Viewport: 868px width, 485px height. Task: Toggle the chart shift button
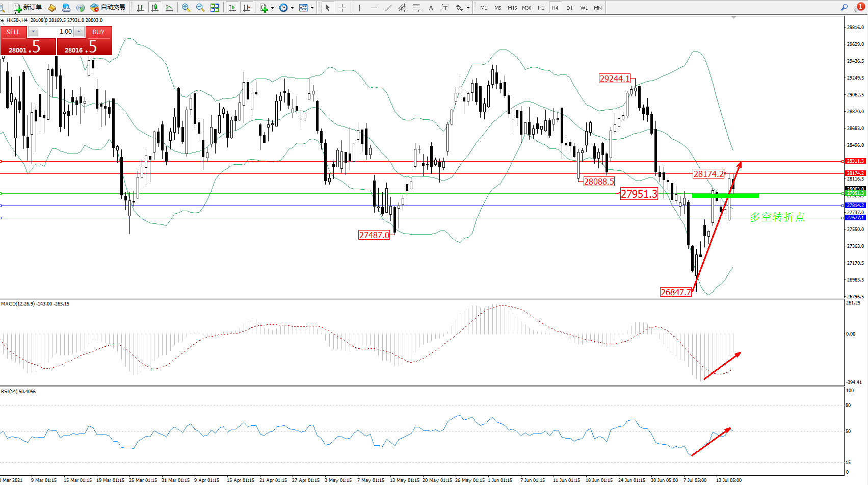tap(247, 8)
